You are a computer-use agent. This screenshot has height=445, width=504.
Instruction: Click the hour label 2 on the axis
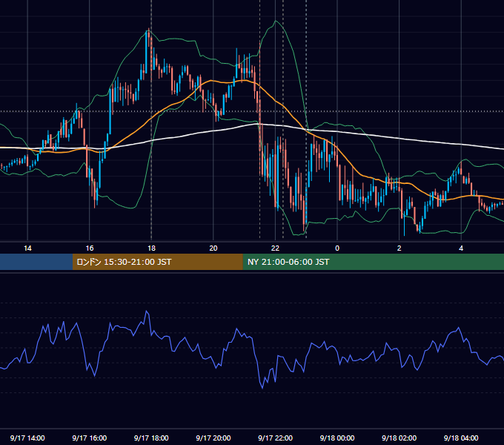pyautogui.click(x=399, y=248)
